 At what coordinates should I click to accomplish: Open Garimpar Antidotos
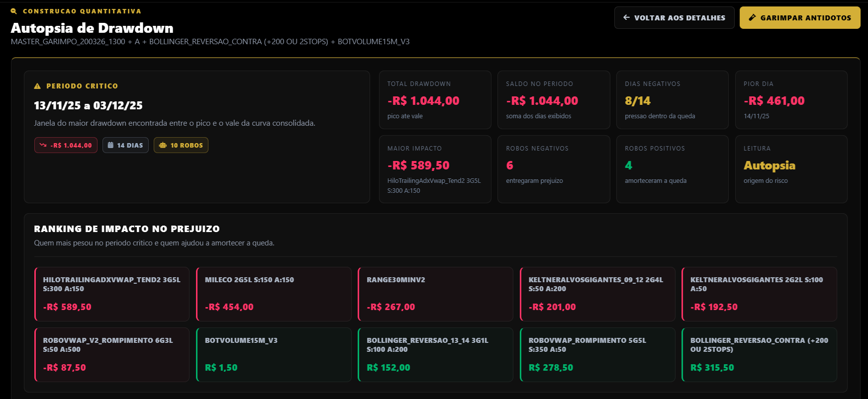[800, 17]
